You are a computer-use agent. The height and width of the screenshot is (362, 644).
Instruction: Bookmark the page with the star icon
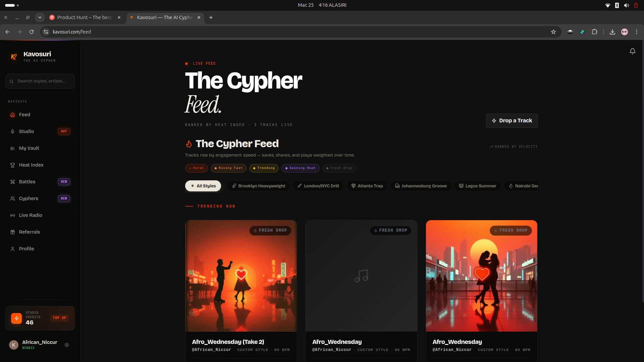(x=553, y=32)
